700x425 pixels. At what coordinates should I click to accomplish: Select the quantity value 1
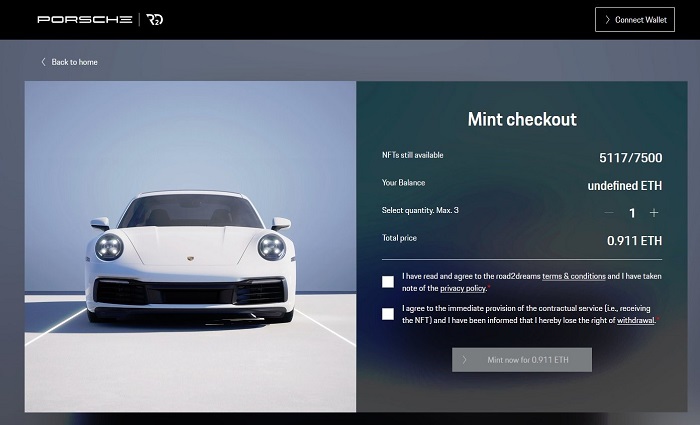point(632,212)
